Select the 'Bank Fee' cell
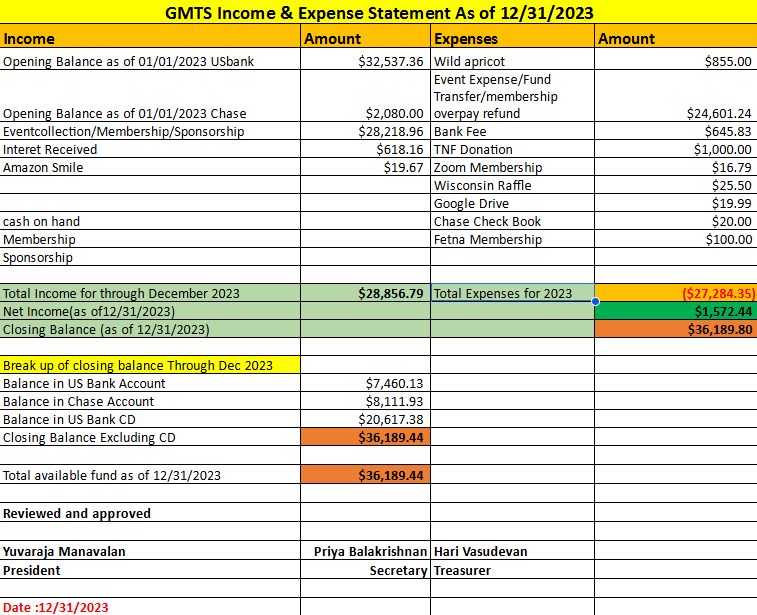This screenshot has width=757, height=615. (x=512, y=131)
